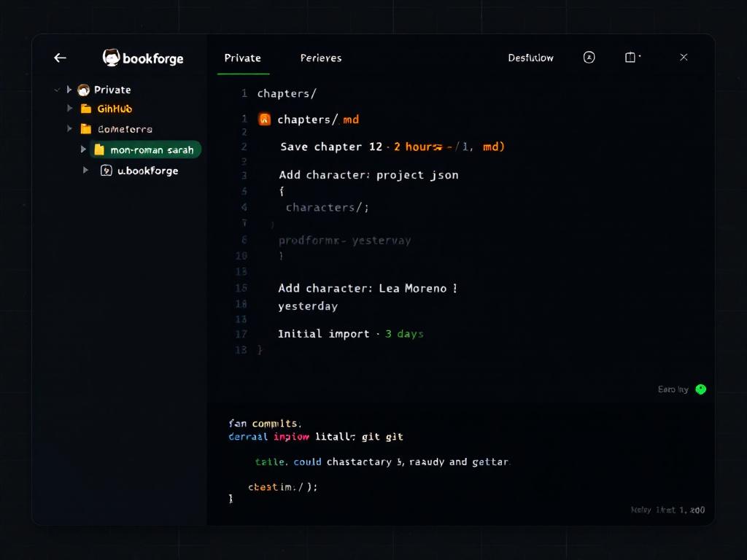Expand the u.bookforge tree item

coord(87,171)
